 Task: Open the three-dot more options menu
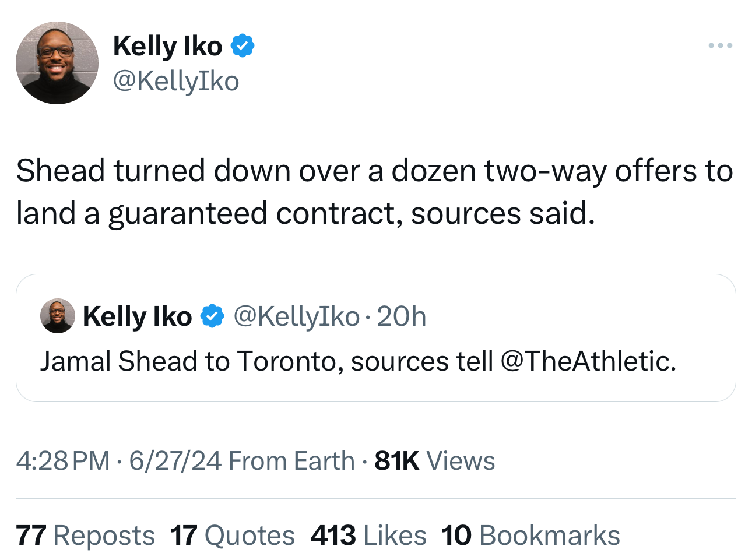[x=720, y=45]
